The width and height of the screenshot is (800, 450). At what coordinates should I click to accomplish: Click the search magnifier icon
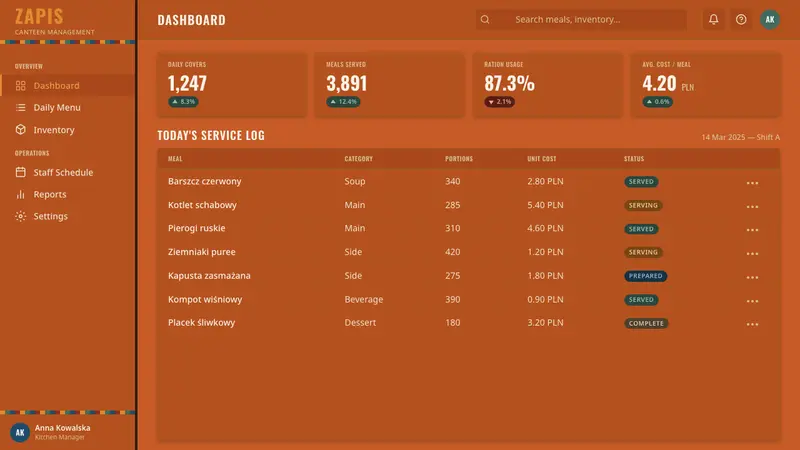485,19
